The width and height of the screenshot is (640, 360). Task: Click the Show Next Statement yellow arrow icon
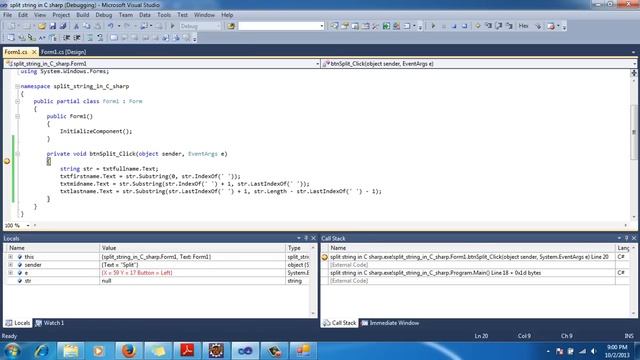point(477,26)
